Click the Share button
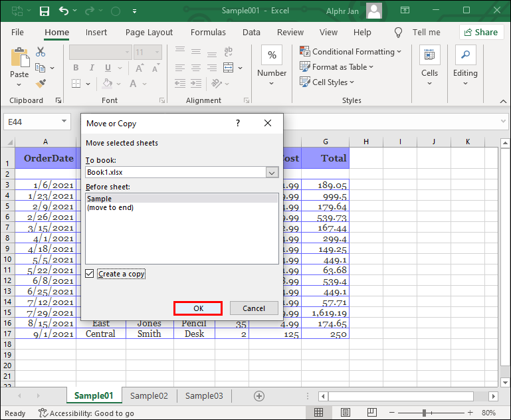The height and width of the screenshot is (420, 511). pyautogui.click(x=480, y=32)
